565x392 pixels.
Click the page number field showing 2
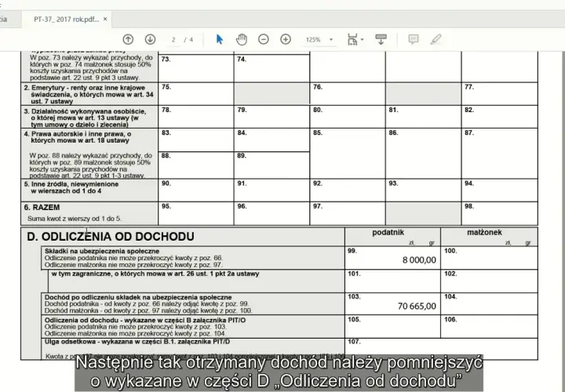173,40
